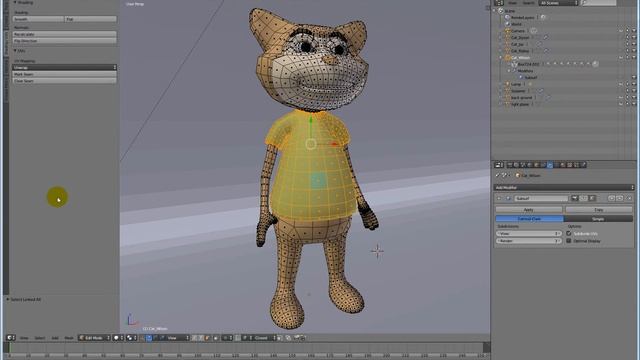
Task: Open the outliner View menu
Action: click(x=512, y=3)
